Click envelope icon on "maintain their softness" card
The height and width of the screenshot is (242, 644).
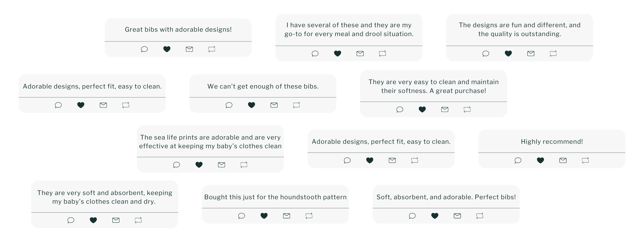[445, 110]
